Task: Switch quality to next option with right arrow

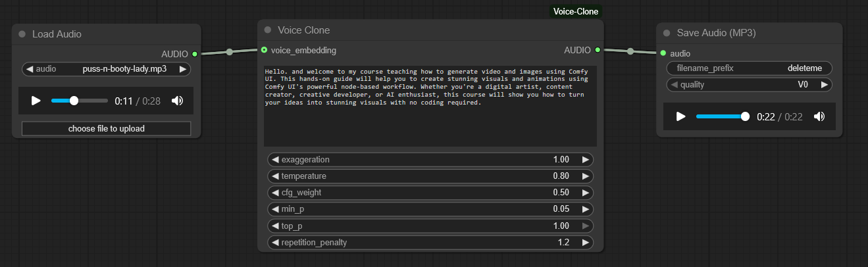Action: 825,85
